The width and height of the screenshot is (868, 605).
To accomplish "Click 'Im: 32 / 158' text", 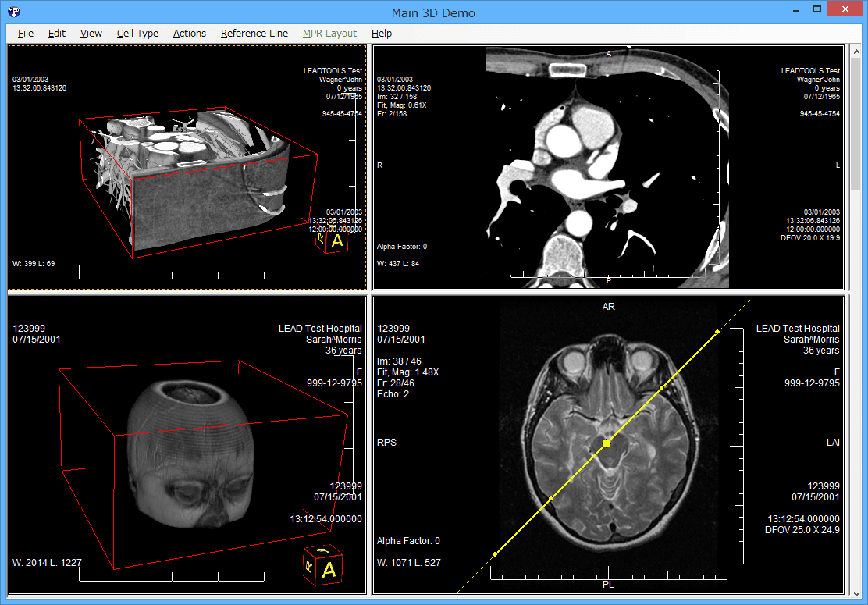I will [397, 96].
